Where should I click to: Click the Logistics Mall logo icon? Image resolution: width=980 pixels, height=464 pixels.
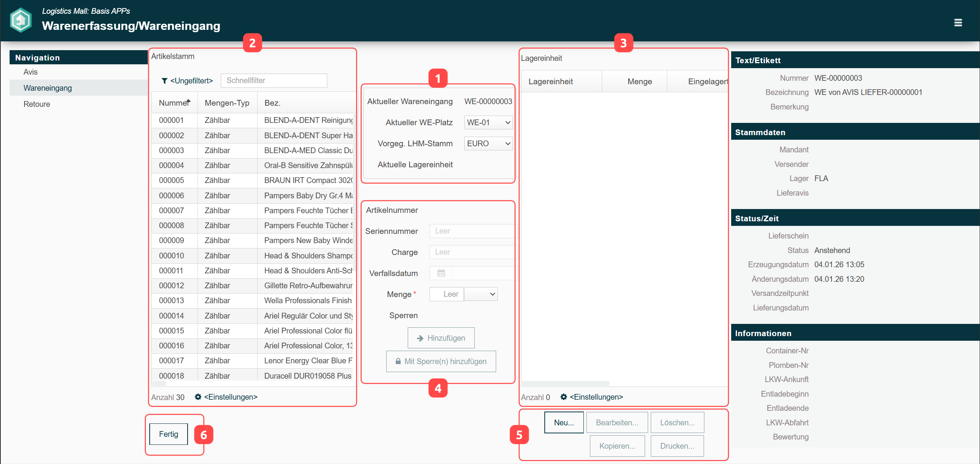pyautogui.click(x=21, y=20)
